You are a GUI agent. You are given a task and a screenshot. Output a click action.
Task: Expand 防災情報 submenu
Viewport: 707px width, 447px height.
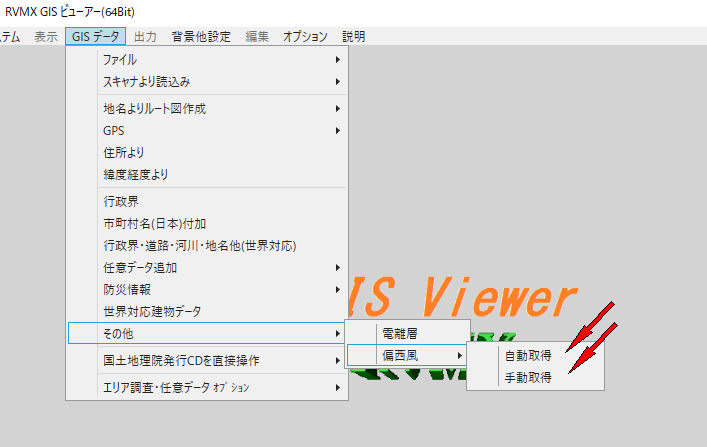[126, 289]
